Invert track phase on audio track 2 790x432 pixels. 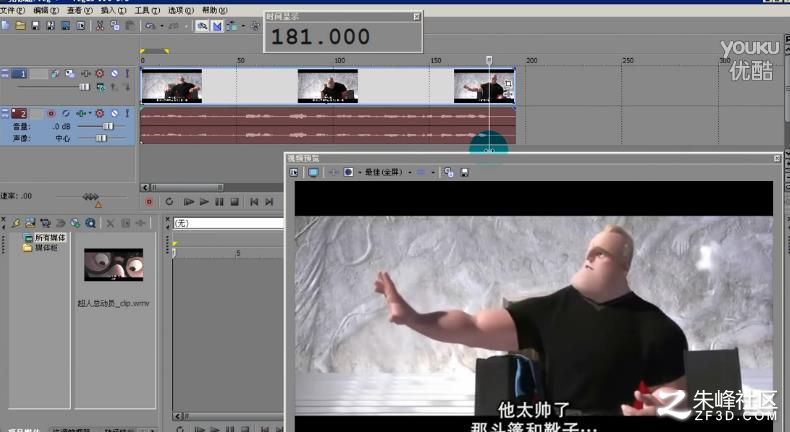pyautogui.click(x=65, y=113)
